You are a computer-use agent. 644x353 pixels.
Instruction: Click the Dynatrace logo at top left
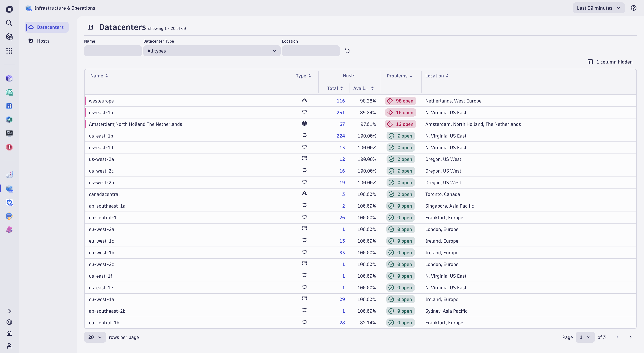coord(9,9)
